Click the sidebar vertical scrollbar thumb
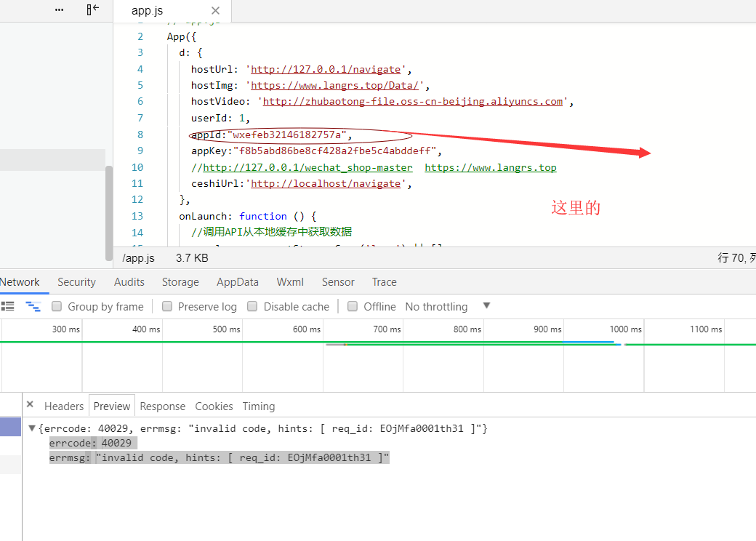Viewport: 756px width, 541px height. (x=109, y=213)
